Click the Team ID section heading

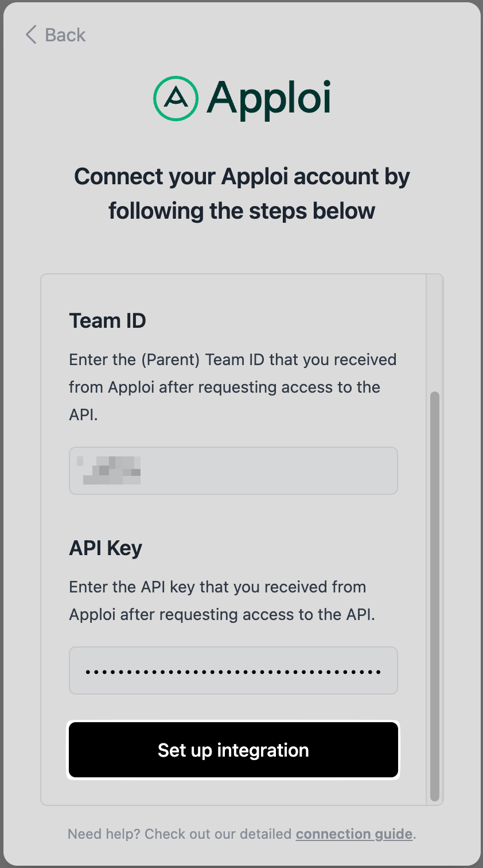(x=107, y=320)
